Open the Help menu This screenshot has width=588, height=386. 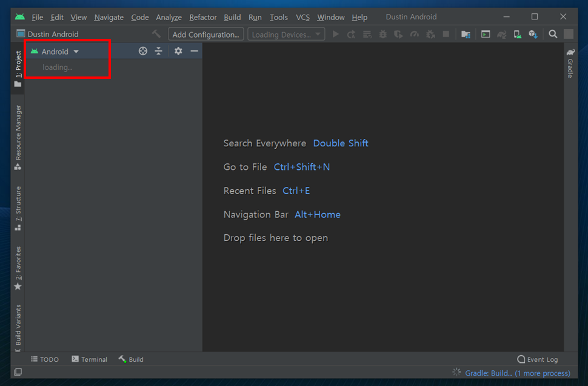(359, 17)
